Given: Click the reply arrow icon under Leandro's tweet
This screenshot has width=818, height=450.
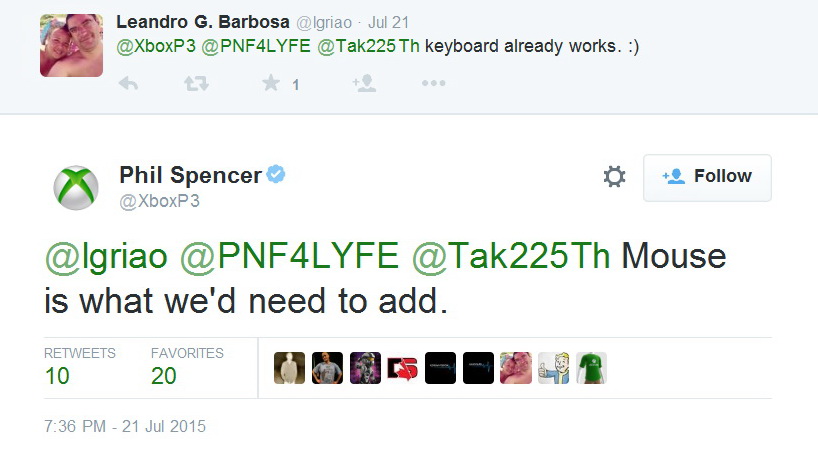Looking at the screenshot, I should 128,83.
